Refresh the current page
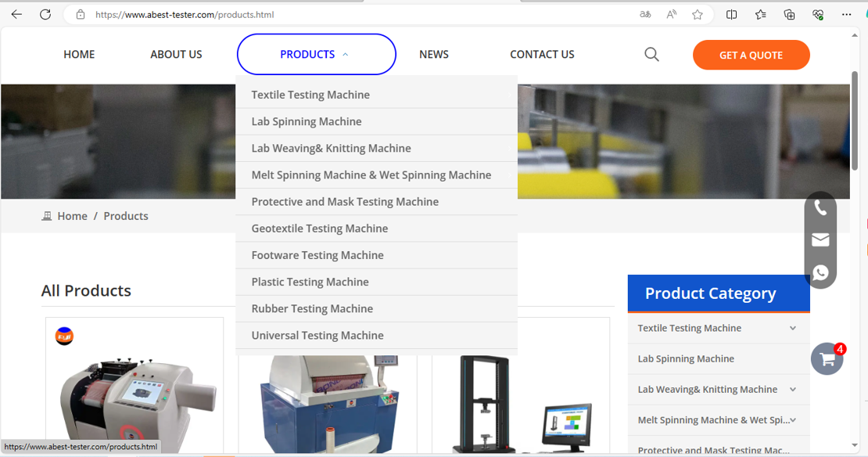 click(x=45, y=14)
